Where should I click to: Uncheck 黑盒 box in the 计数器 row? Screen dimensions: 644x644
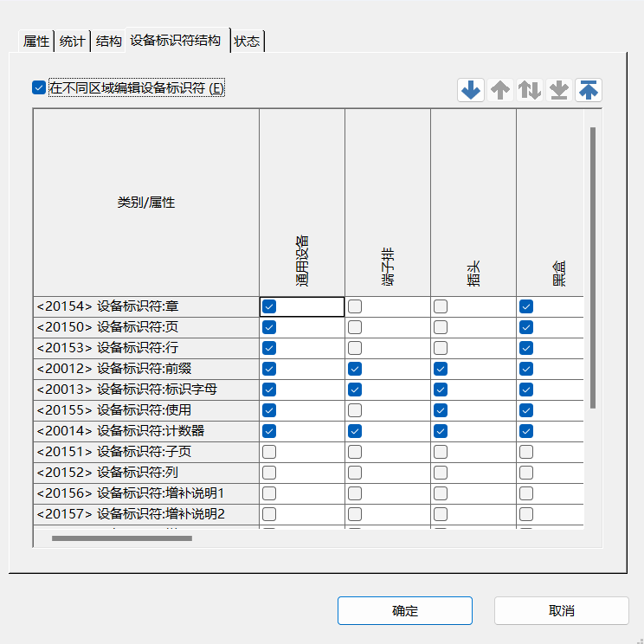point(526,431)
